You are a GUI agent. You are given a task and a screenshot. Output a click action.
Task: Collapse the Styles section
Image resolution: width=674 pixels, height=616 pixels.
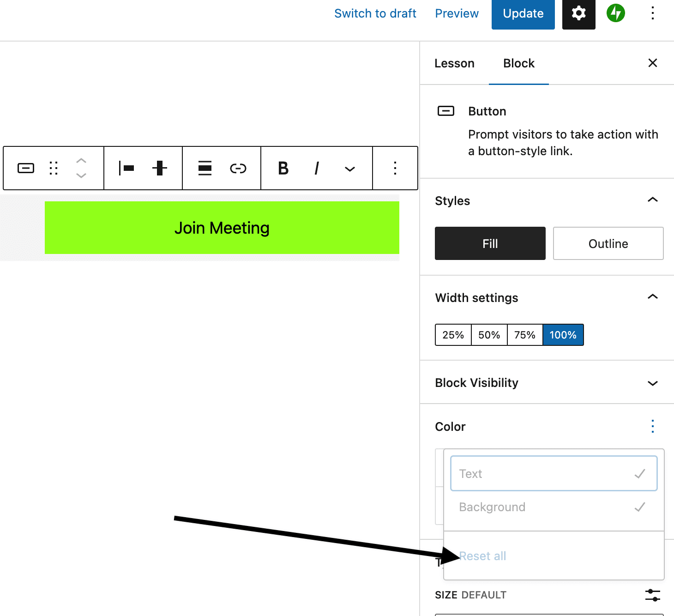pos(652,199)
